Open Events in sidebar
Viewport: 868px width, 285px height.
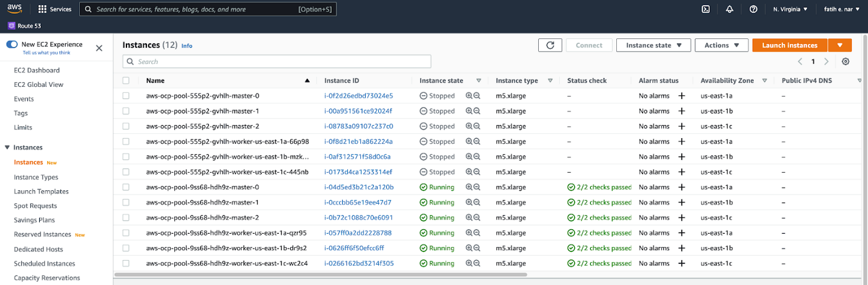click(x=24, y=99)
